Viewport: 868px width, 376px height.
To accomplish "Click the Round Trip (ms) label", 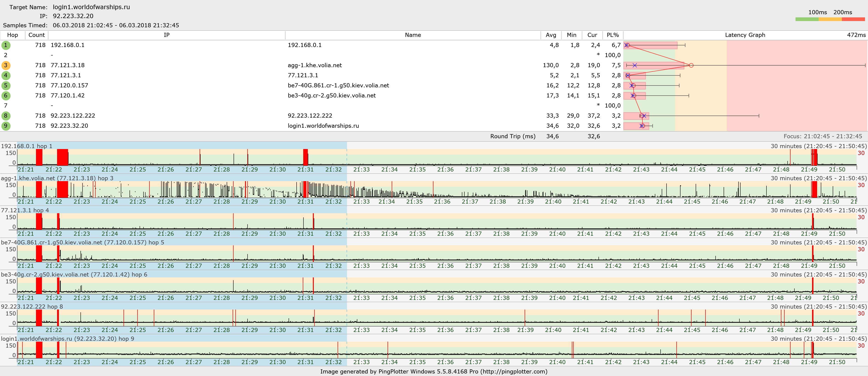I will (x=513, y=136).
